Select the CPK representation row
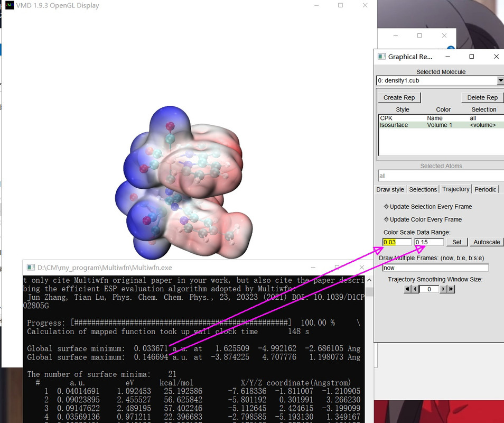The image size is (504, 423). 441,118
